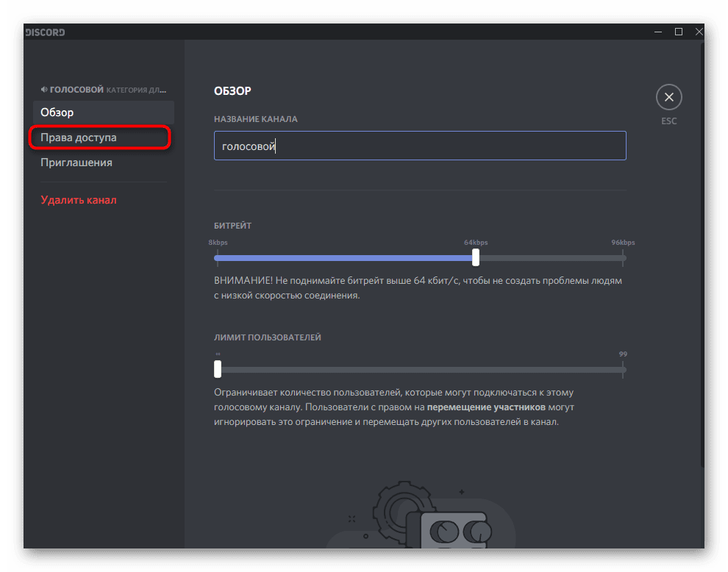
Task: Open the Обзор settings tab
Action: (103, 112)
